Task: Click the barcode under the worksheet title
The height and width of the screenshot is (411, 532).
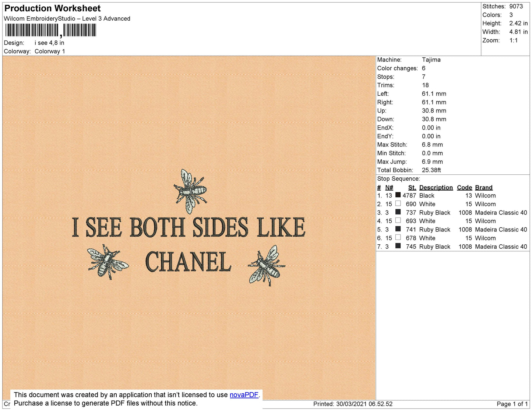Action: (x=50, y=30)
